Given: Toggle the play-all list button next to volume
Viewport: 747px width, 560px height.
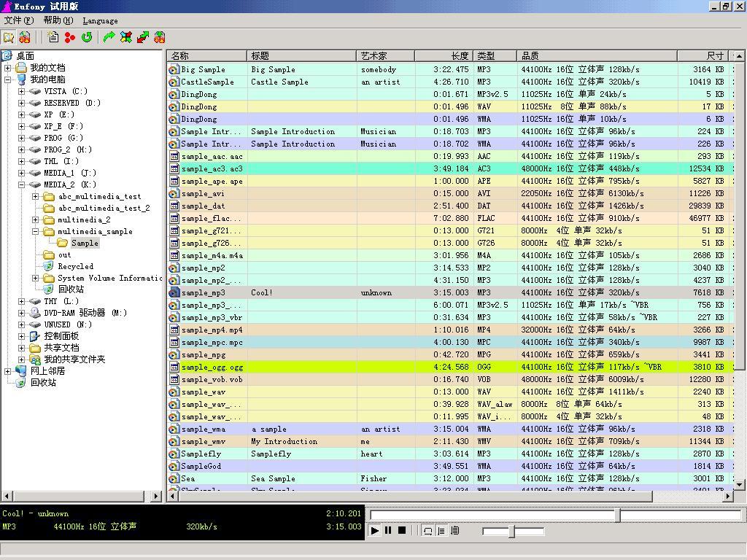Looking at the screenshot, I should click(455, 531).
